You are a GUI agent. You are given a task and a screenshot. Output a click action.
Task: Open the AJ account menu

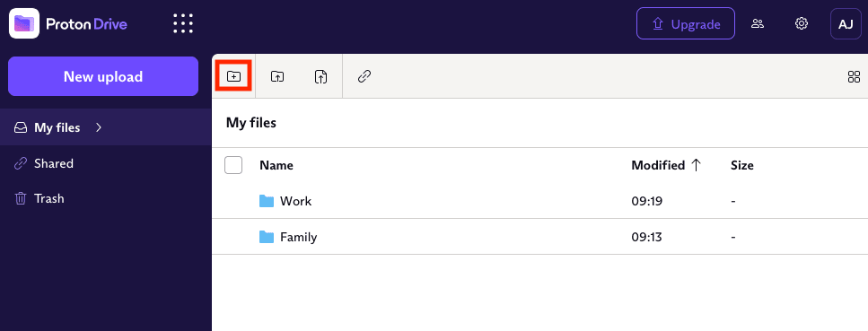click(846, 24)
